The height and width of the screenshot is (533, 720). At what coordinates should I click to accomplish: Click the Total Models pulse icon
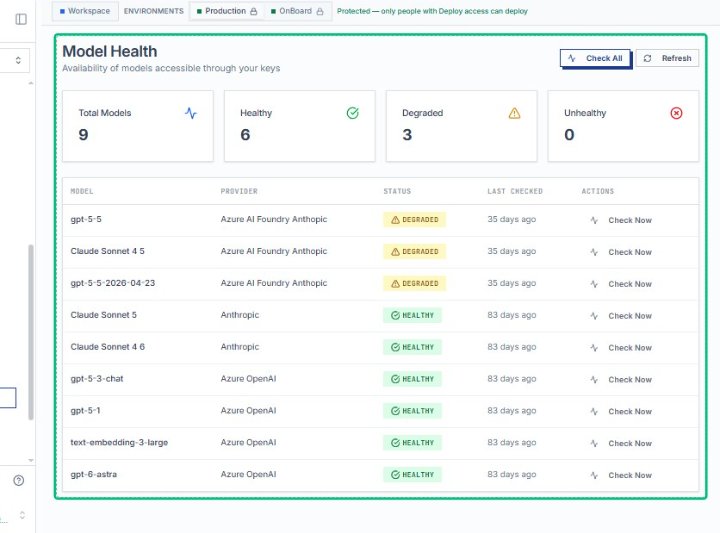[x=191, y=113]
